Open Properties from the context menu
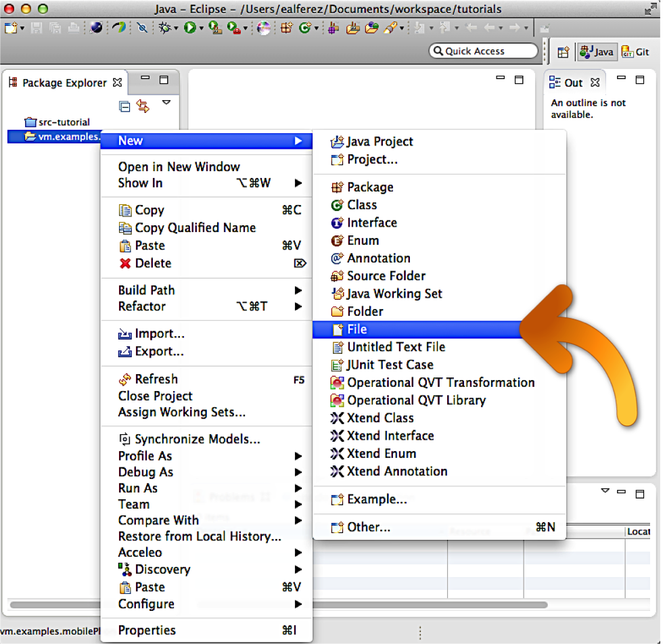Screen dimensions: 665x644 point(206,630)
